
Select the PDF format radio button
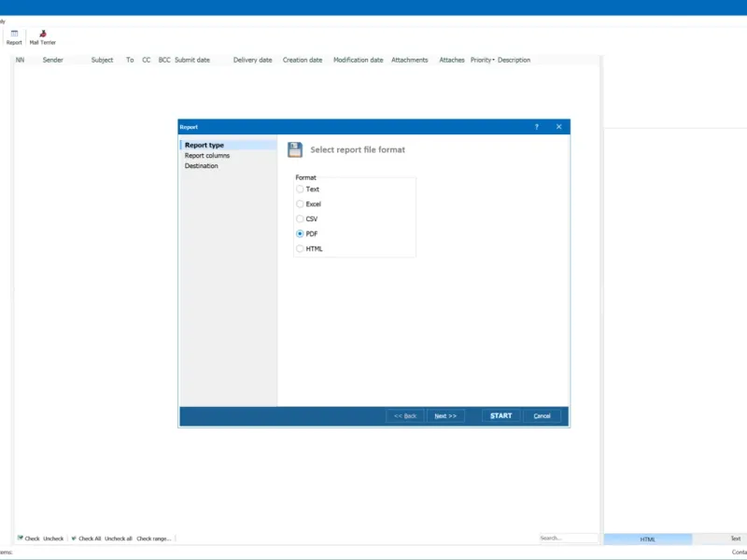point(300,233)
